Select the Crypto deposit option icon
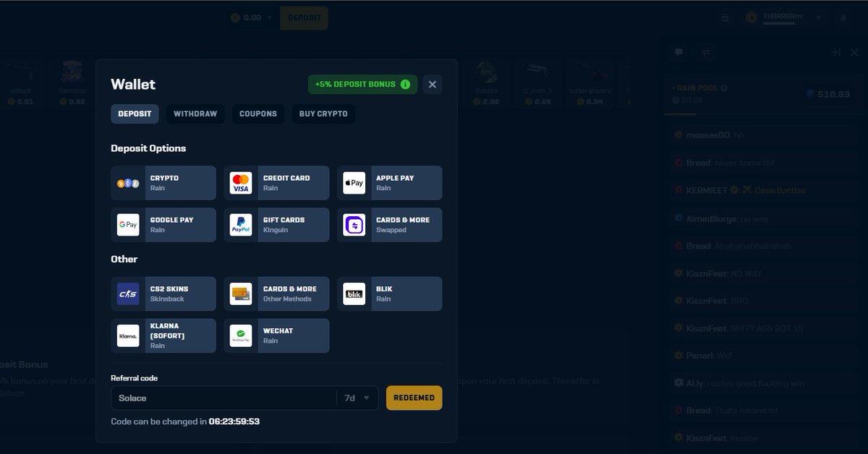The image size is (868, 454). tap(128, 183)
